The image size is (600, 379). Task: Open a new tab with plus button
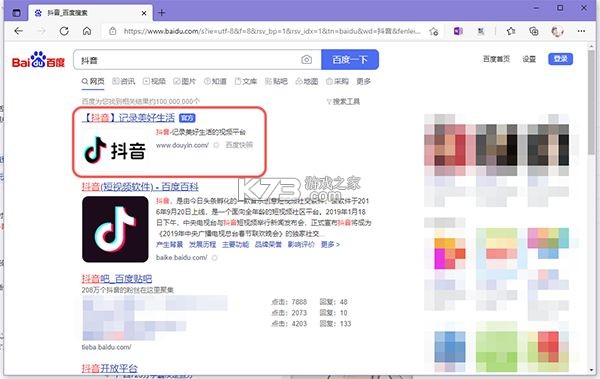[x=161, y=13]
